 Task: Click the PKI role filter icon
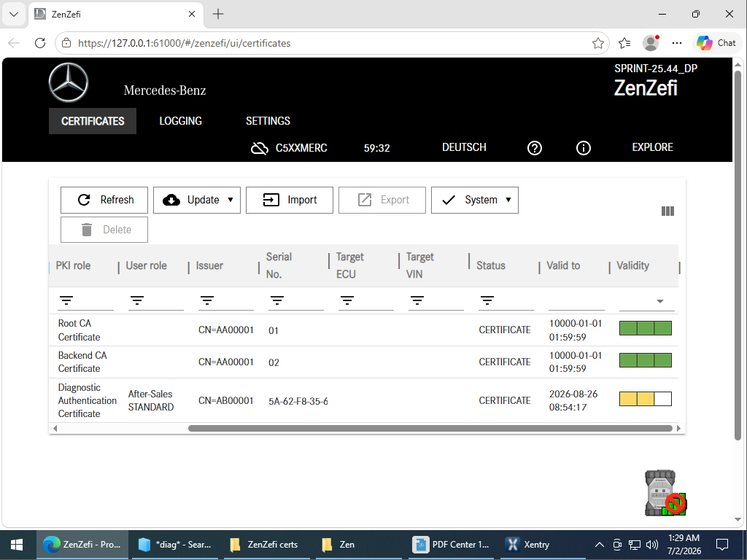point(66,300)
